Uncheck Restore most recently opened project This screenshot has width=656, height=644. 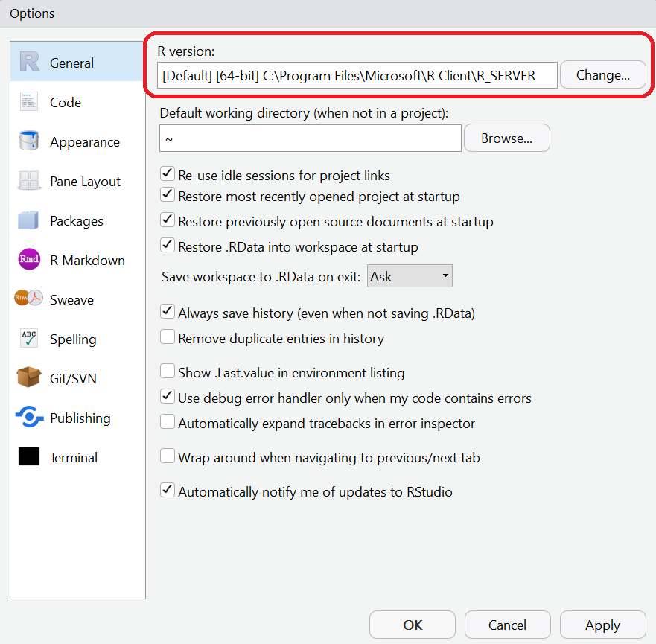[x=168, y=194]
